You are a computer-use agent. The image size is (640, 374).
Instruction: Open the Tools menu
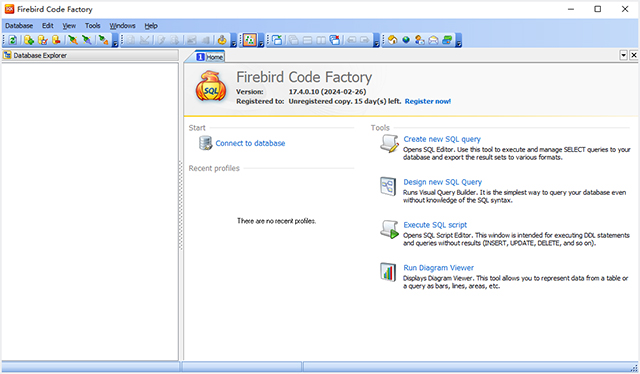point(93,26)
